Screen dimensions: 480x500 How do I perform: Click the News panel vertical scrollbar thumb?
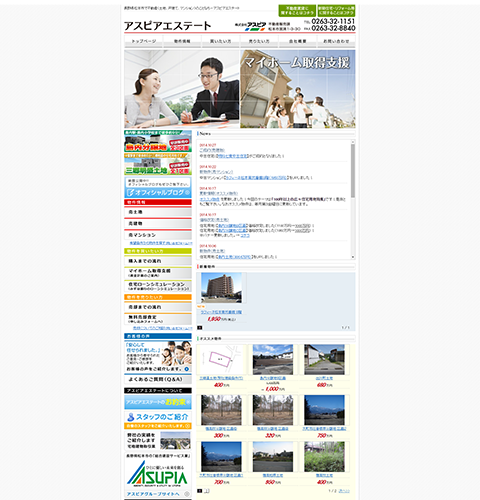coord(353,171)
